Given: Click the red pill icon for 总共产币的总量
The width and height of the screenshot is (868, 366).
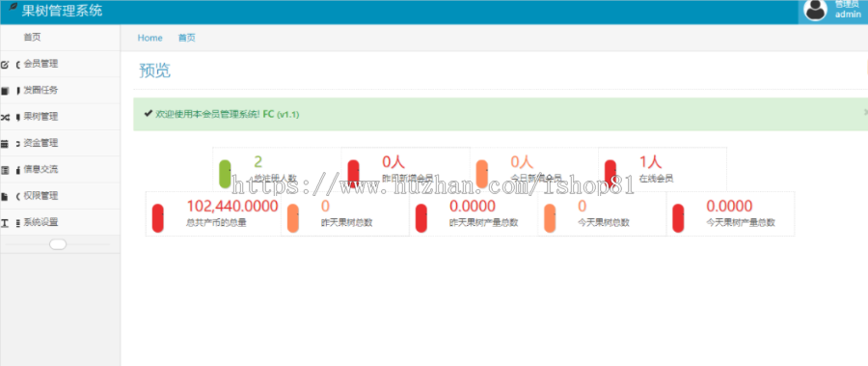Looking at the screenshot, I should pos(158,218).
